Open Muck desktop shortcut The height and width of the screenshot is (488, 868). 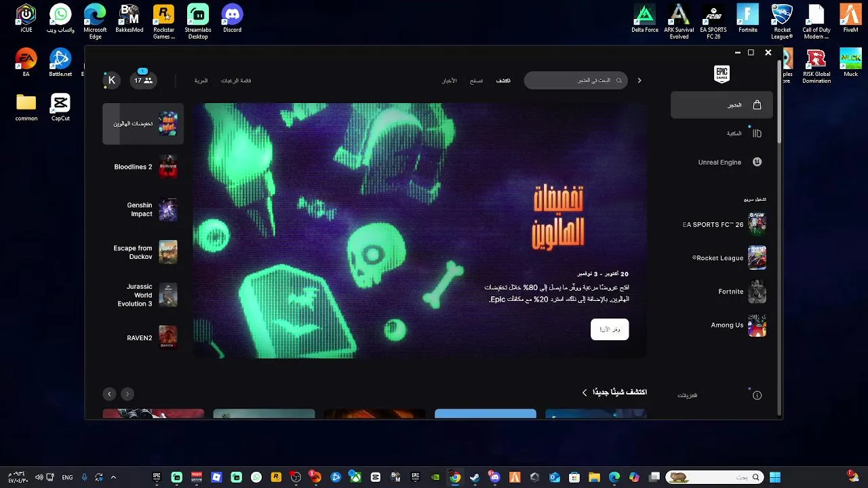pos(850,62)
